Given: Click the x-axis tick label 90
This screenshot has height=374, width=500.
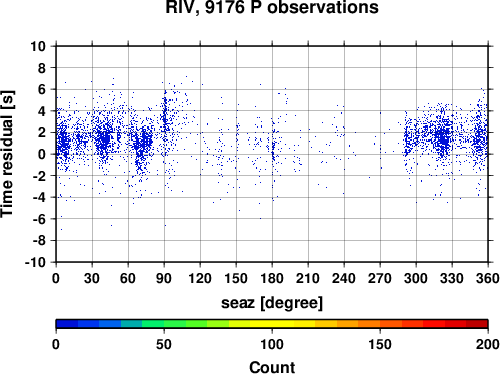Looking at the screenshot, I should click(x=164, y=278).
